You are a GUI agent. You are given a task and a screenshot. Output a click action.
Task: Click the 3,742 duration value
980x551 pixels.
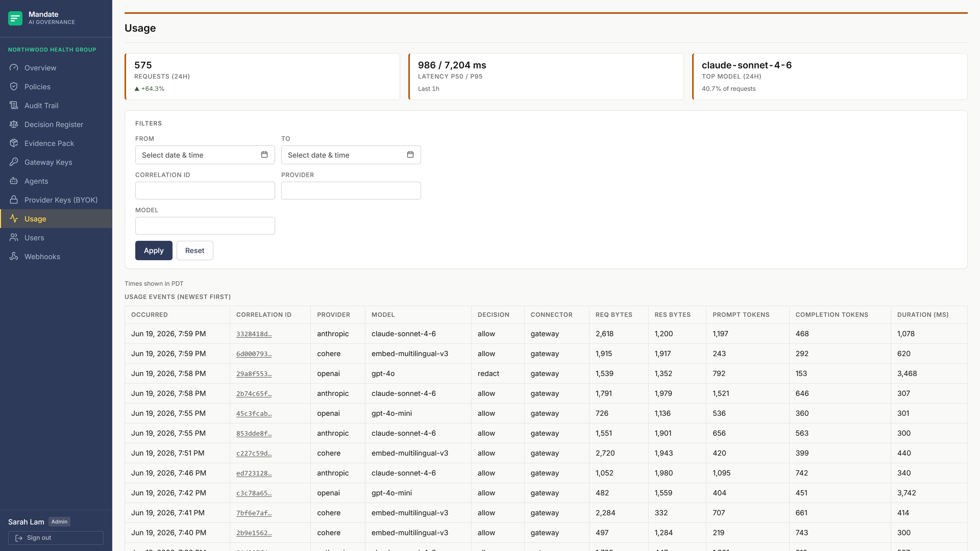tap(906, 493)
